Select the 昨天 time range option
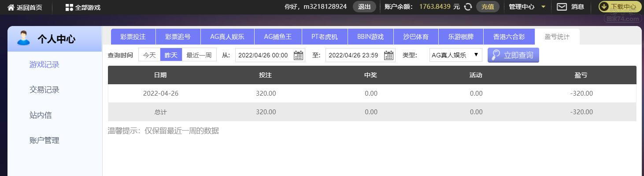Screen dimensions: 644x176 171,55
